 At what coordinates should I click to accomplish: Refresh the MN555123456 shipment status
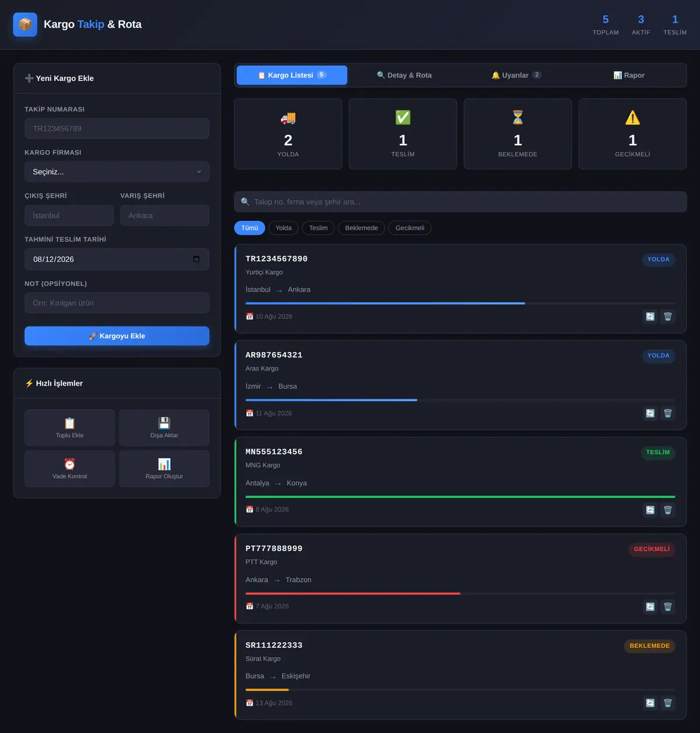tap(650, 510)
